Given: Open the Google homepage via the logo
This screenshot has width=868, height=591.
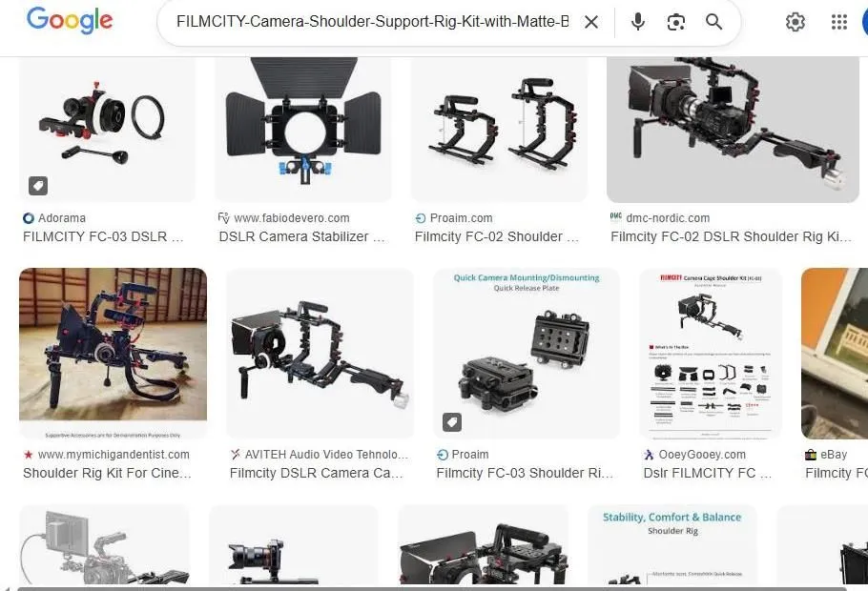Looking at the screenshot, I should tap(69, 21).
